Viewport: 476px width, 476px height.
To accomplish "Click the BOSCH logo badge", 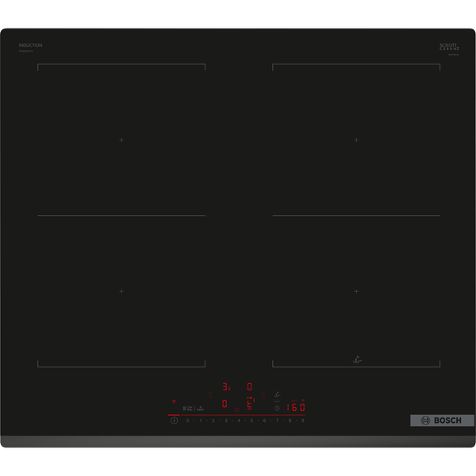I will [x=442, y=420].
